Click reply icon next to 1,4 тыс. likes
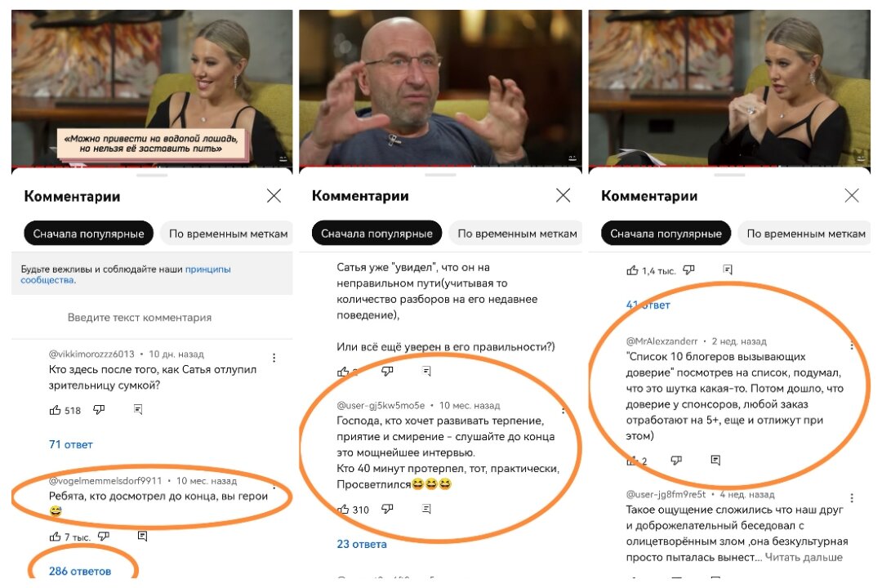 728,270
